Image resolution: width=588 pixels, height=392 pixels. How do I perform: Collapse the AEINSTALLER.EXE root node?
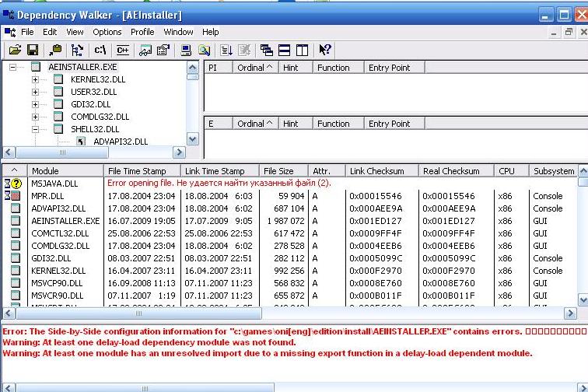tap(13, 67)
